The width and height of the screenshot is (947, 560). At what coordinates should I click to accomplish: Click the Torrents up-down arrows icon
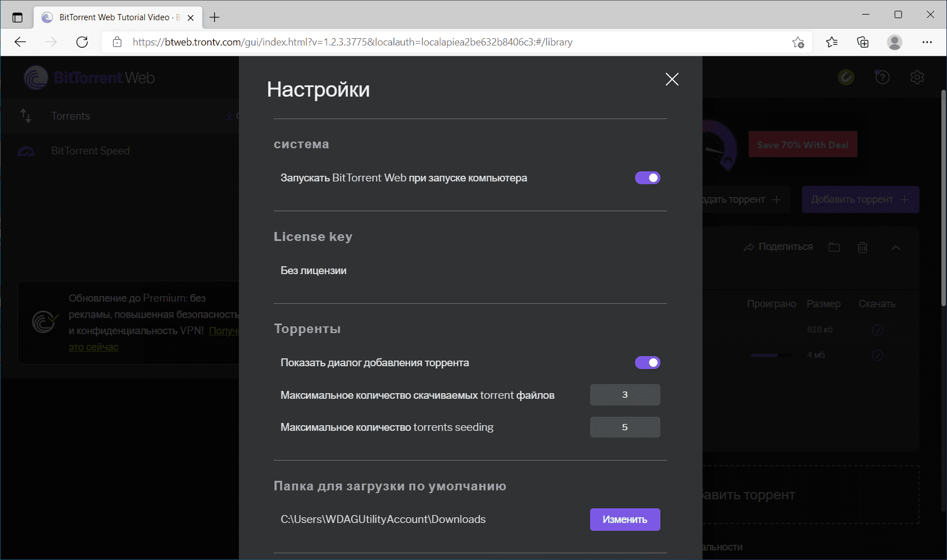pyautogui.click(x=26, y=116)
